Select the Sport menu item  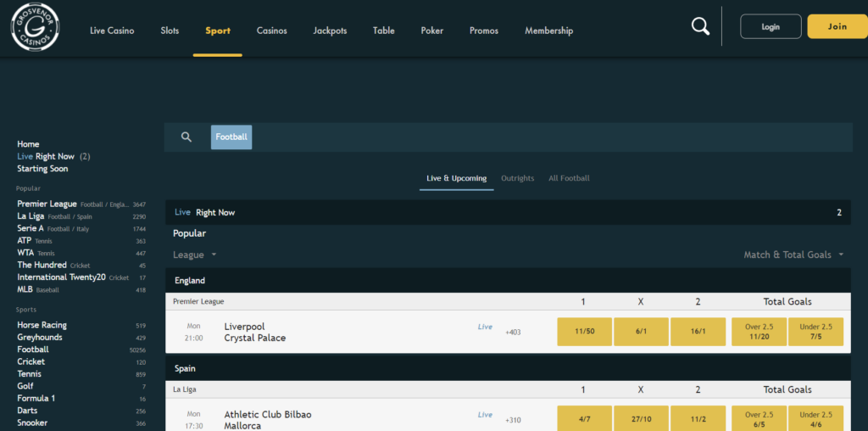[x=218, y=31]
